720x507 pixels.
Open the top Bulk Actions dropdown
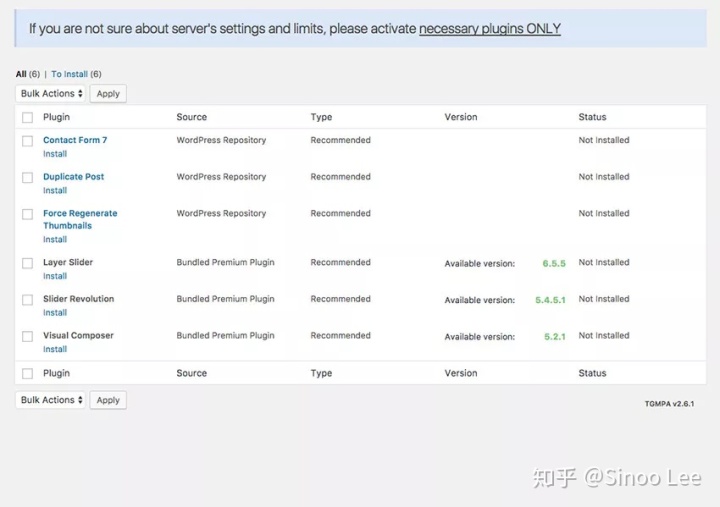[x=51, y=94]
